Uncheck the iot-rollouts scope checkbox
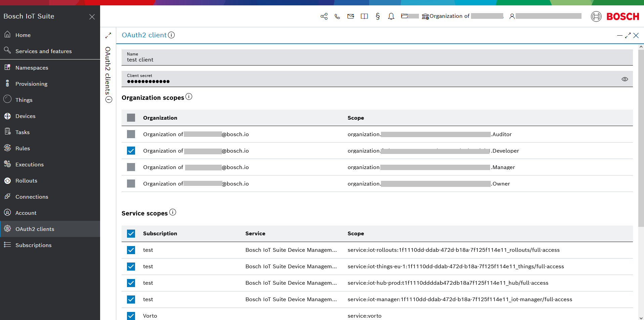This screenshot has width=644, height=320. [131, 250]
